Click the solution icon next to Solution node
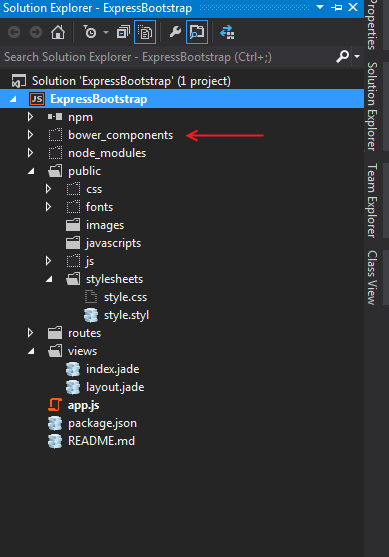This screenshot has width=389, height=557. point(19,81)
